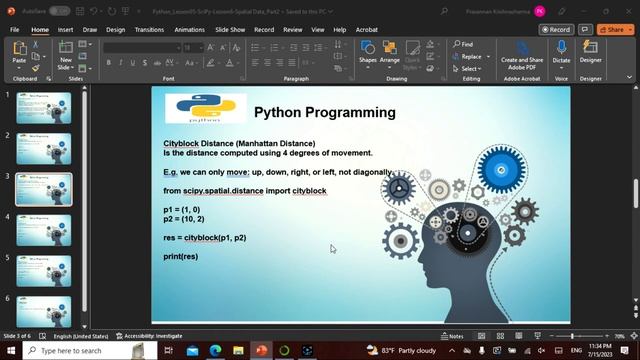The image size is (640, 360).
Task: Open the font name combo box
Action: (142, 48)
